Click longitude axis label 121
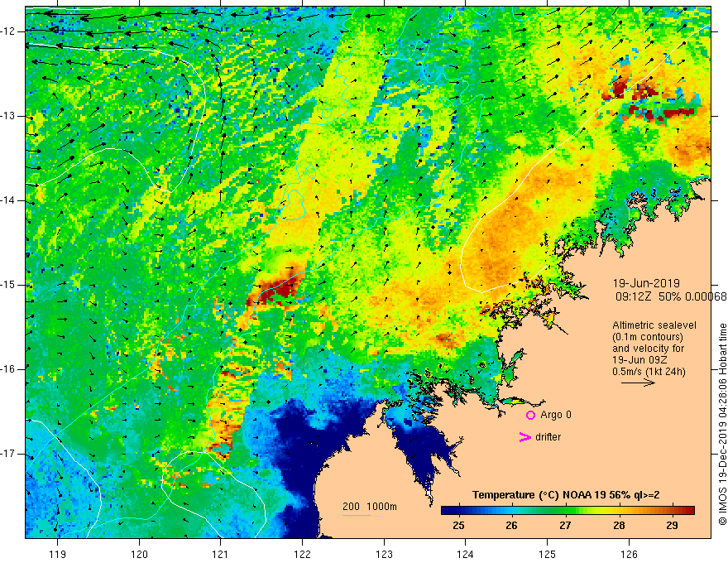This screenshot has height=563, width=728. point(221,554)
